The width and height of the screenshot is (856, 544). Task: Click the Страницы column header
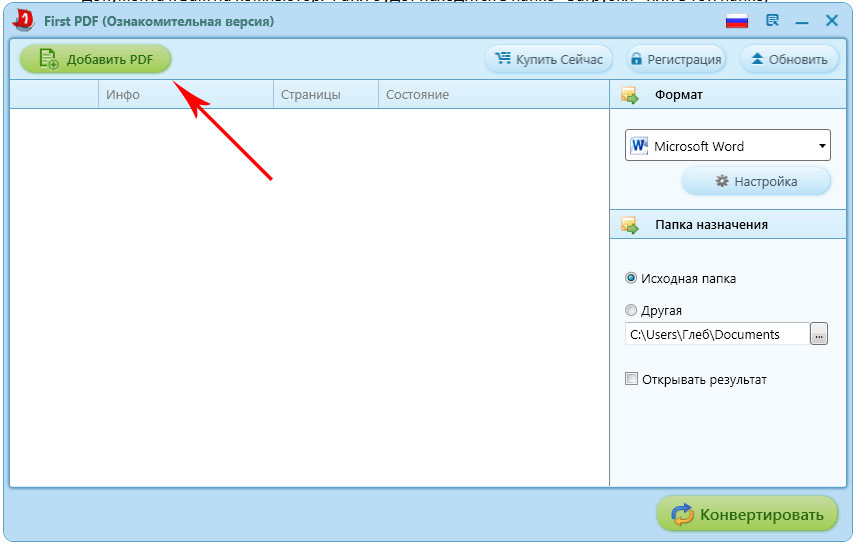pos(311,95)
